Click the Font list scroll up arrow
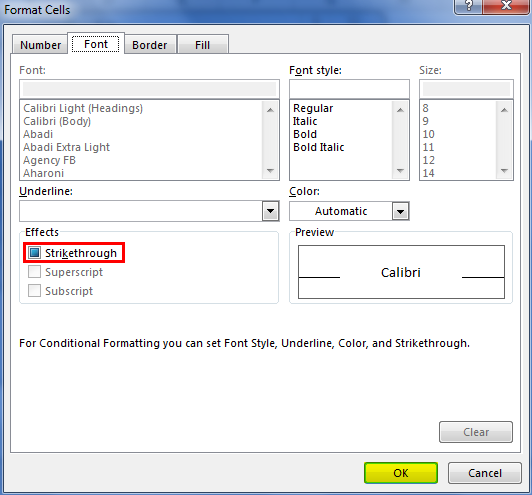532x495 pixels. tap(270, 110)
